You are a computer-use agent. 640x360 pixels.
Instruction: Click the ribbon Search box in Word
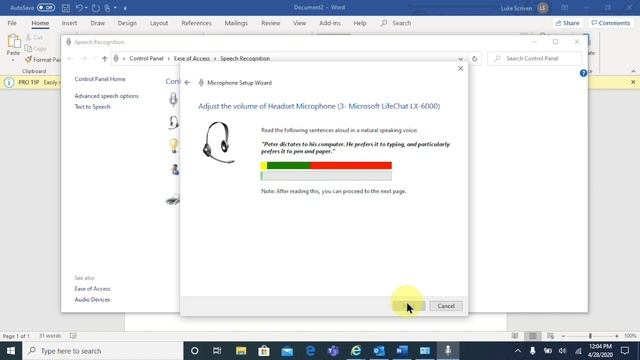point(396,23)
